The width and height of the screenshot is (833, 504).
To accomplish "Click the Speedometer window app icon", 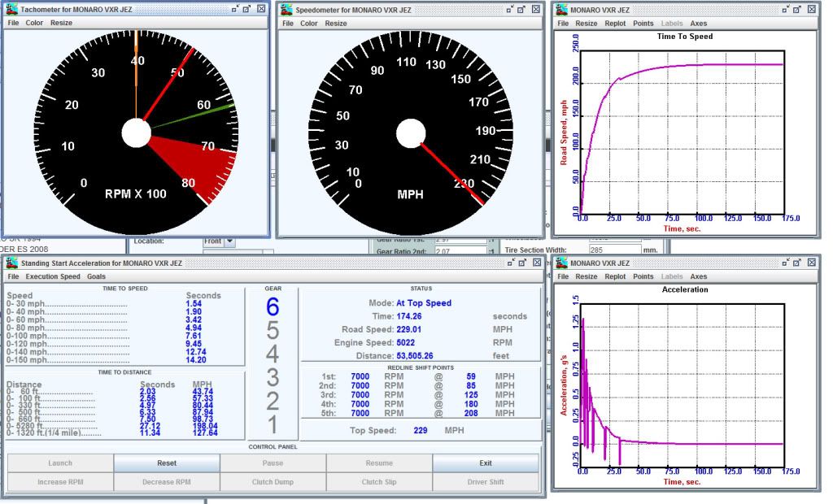I will 286,10.
